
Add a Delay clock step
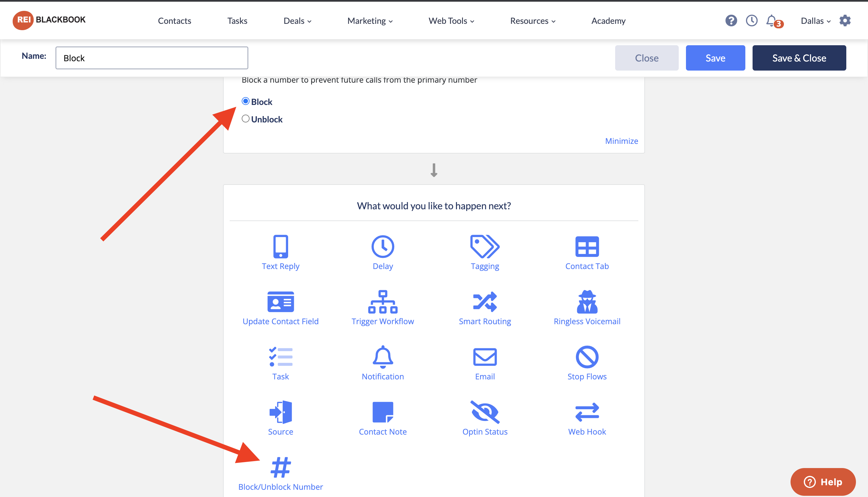383,246
